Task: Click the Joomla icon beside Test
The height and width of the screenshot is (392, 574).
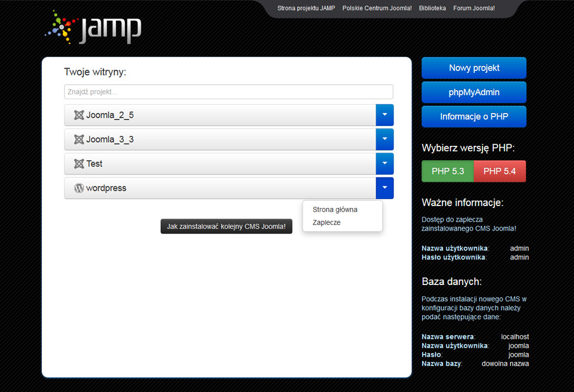Action: point(79,164)
